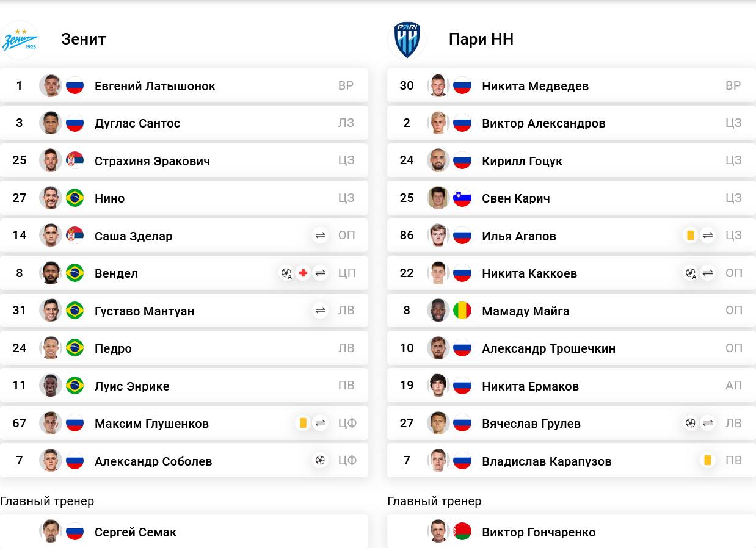Screen dimensions: 756x548
Task: Click the goal icon for Александр Соболев
Action: click(x=321, y=461)
